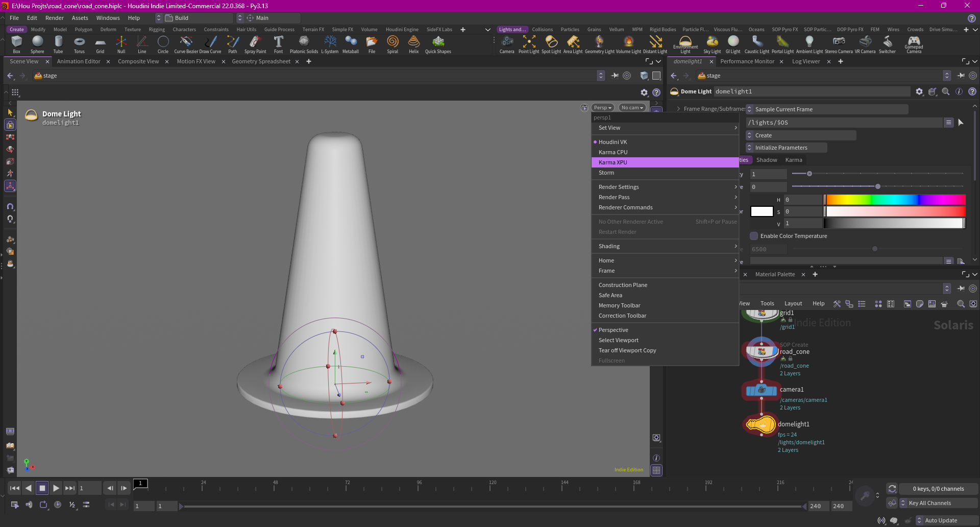980x527 pixels.
Task: Open Sample Current Frame dropdown
Action: 827,109
